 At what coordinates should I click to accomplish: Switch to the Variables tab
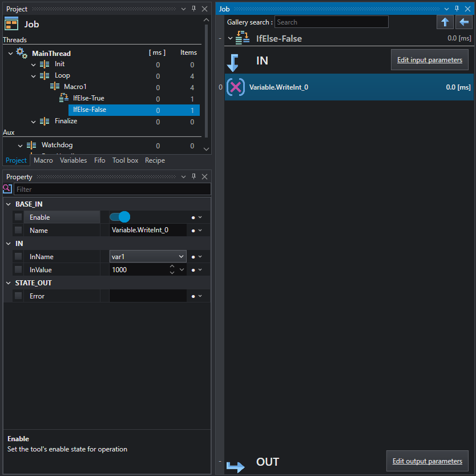click(x=73, y=160)
